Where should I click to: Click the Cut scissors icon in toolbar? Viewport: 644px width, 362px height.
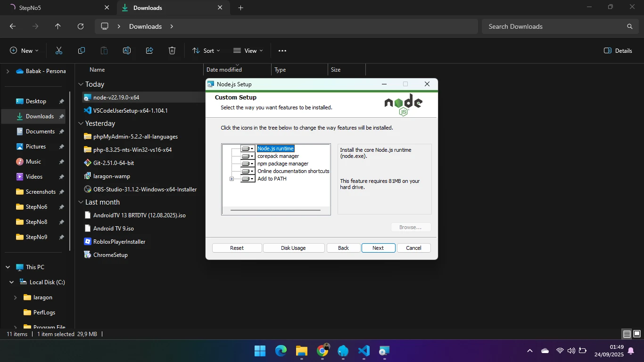point(59,50)
